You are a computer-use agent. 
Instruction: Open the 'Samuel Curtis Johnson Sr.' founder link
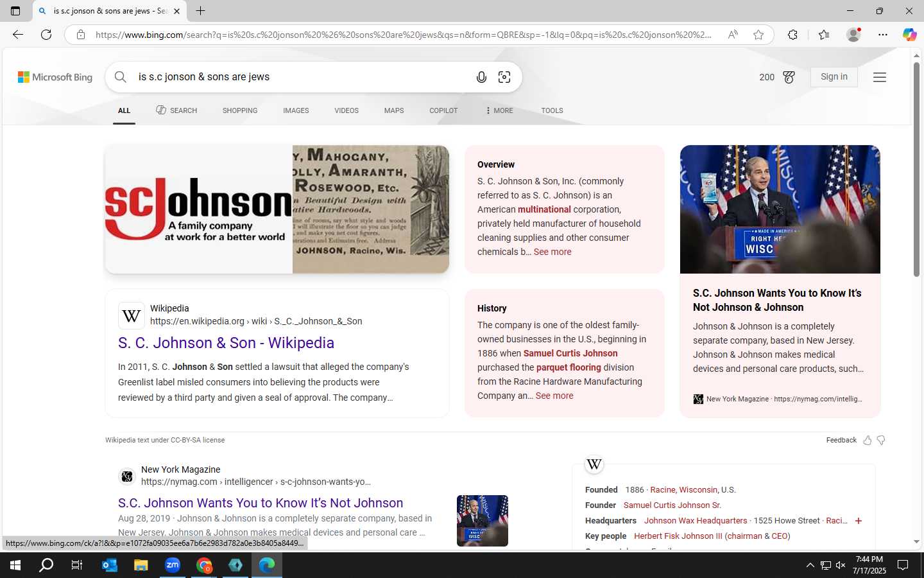coord(672,505)
